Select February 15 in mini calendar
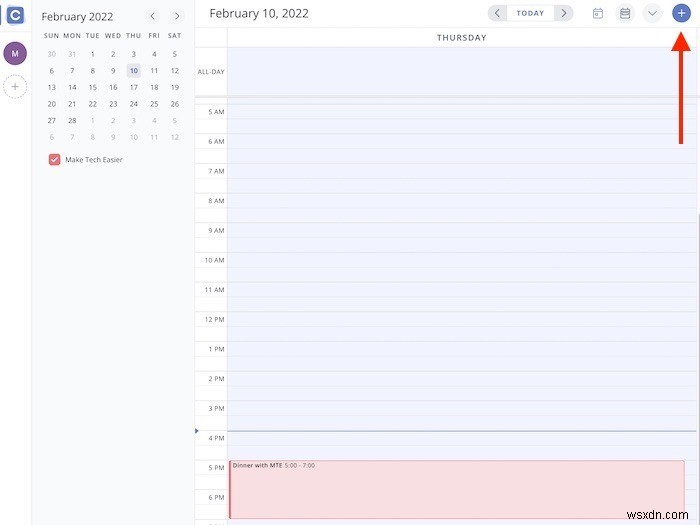Viewport: 700px width, 525px height. pyautogui.click(x=92, y=87)
